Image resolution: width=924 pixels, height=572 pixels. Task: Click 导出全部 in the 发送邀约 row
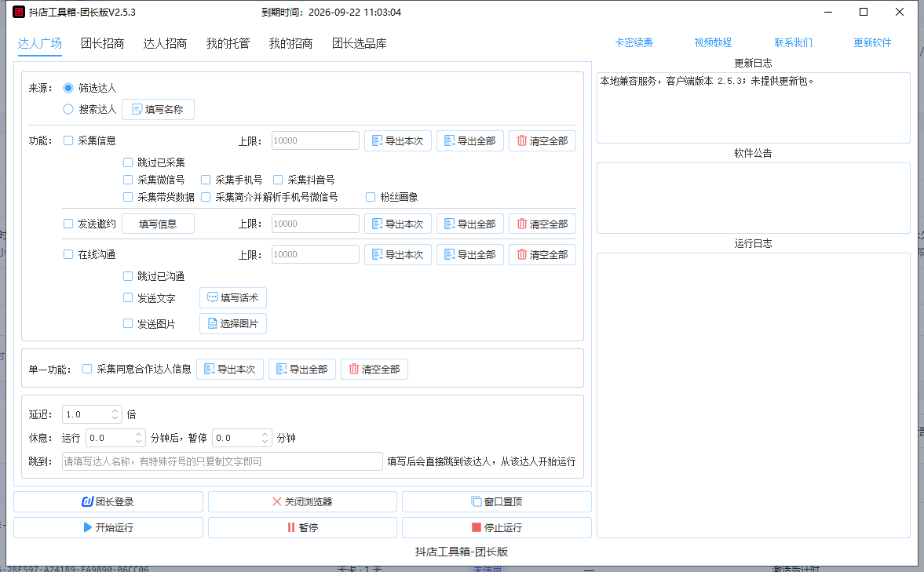click(470, 224)
